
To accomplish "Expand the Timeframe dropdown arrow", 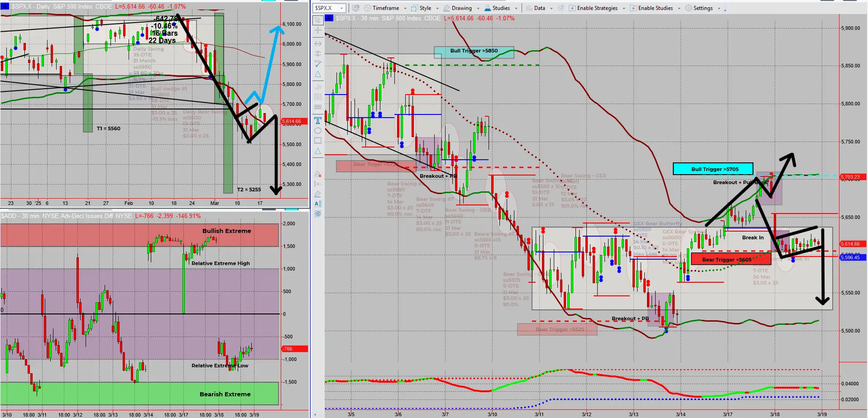I will click(x=405, y=8).
